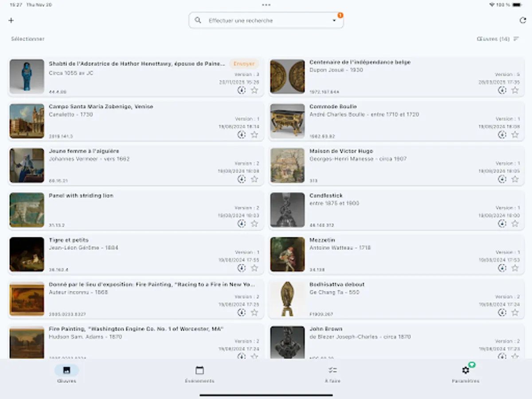Go to the À faire tab

[x=332, y=374]
